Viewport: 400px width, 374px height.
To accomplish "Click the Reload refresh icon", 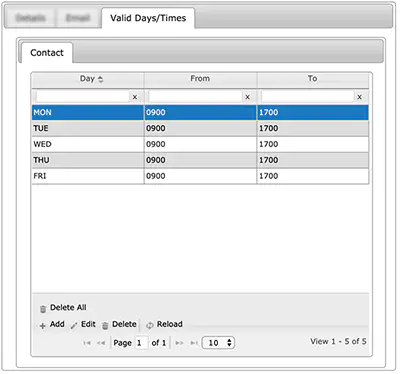I will [150, 325].
